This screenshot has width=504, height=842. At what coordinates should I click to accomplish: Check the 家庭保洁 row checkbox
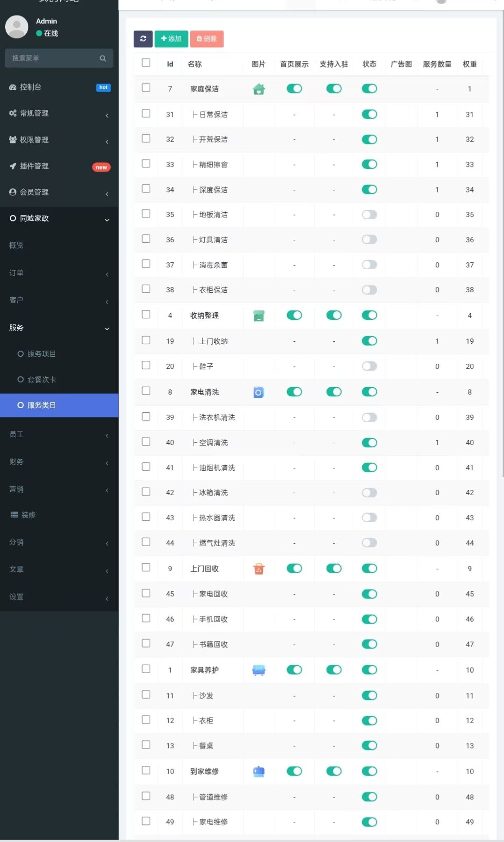coord(146,88)
